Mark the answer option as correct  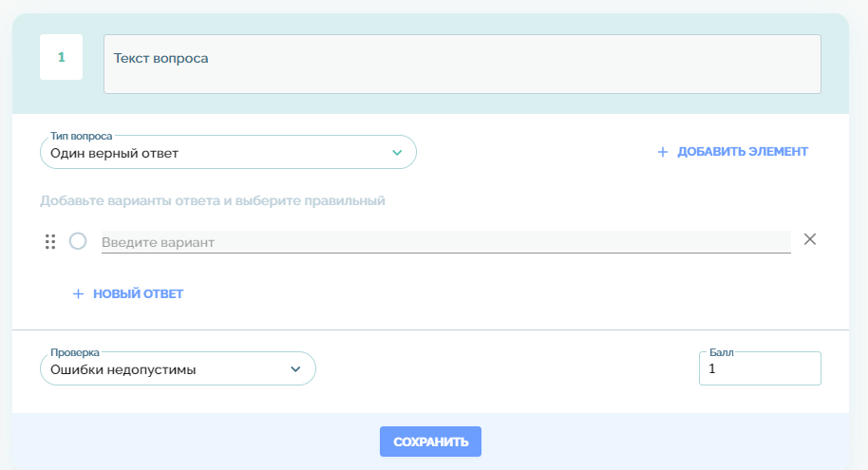pos(78,241)
